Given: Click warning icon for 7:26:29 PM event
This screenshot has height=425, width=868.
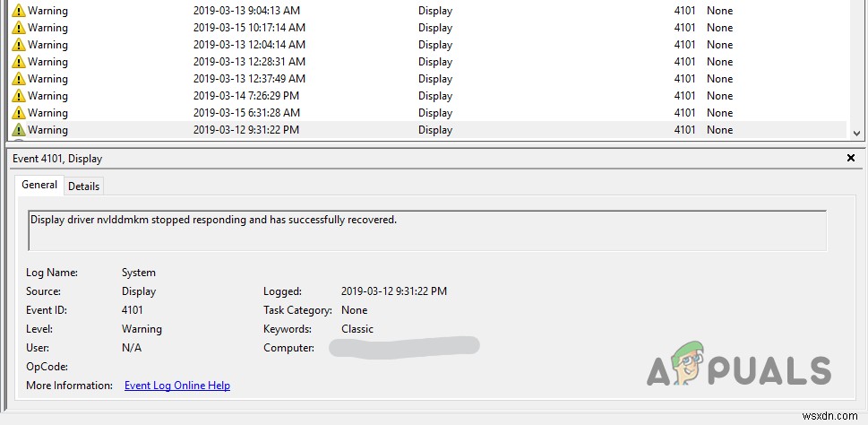Looking at the screenshot, I should 19,96.
